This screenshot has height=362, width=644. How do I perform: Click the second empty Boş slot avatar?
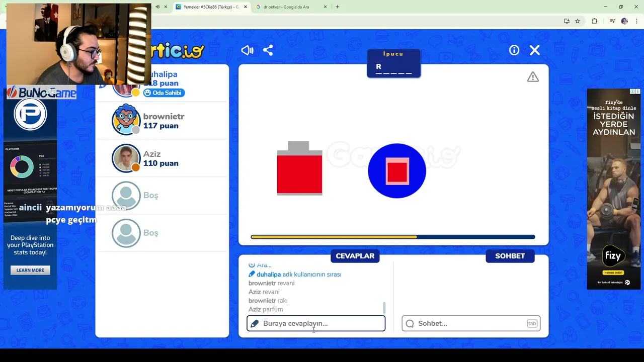(x=126, y=233)
